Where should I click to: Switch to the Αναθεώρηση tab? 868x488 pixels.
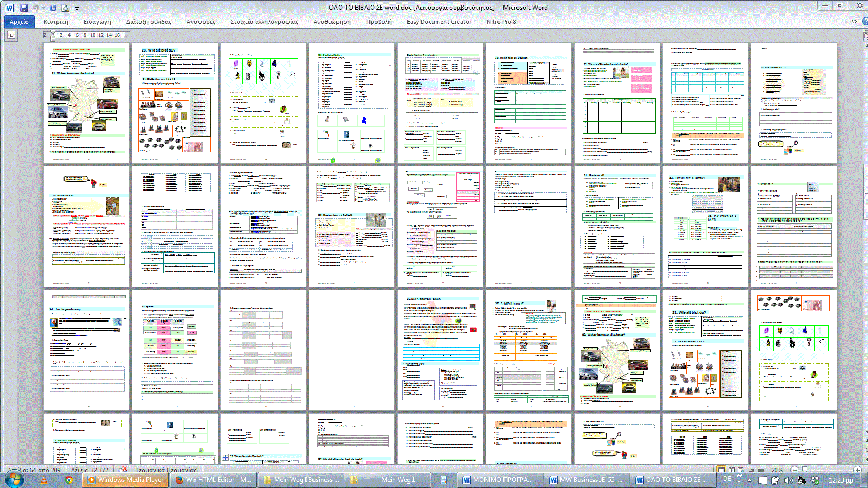[332, 22]
